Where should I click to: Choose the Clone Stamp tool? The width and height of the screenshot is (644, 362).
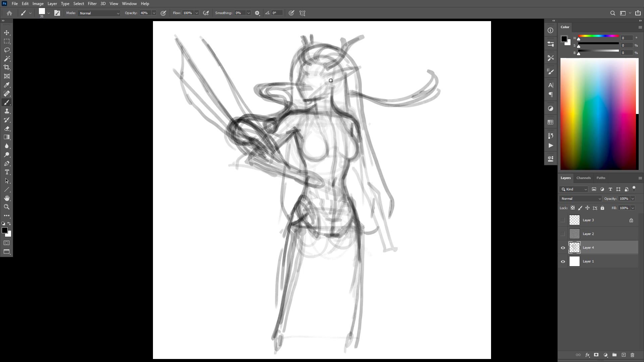(7, 111)
